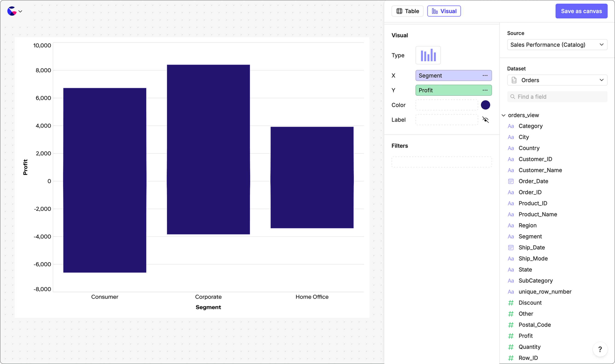Click the empty Filters drop area
This screenshot has height=364, width=615.
point(441,162)
